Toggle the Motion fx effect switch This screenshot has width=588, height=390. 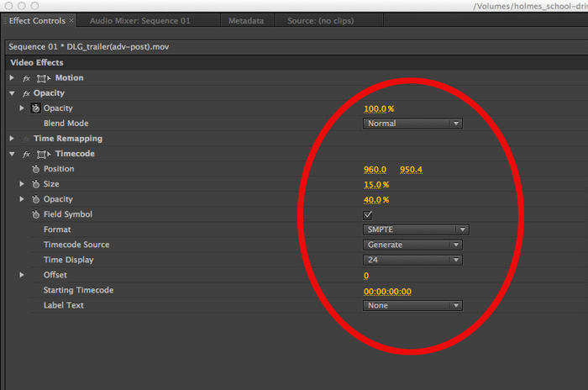point(26,78)
